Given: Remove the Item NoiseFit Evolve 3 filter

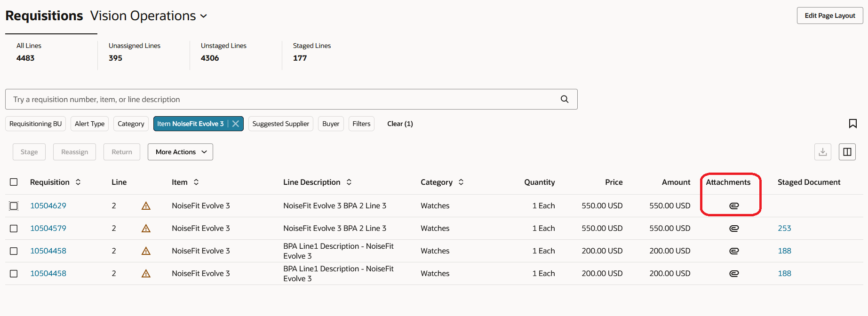Looking at the screenshot, I should pyautogui.click(x=236, y=124).
